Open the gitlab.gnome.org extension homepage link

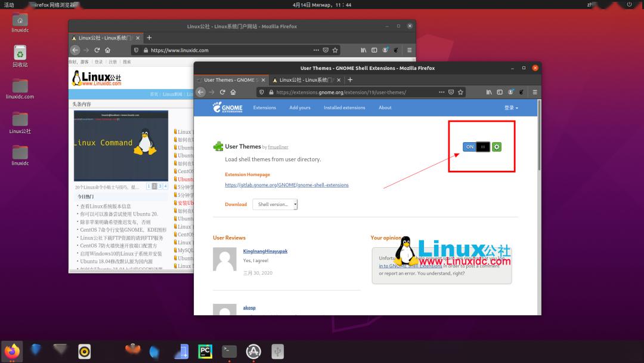(x=287, y=185)
